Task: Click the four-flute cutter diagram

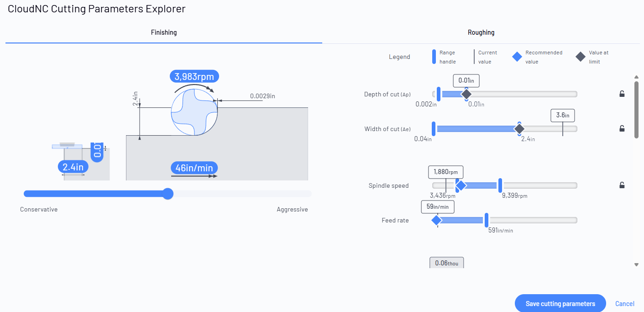Action: pyautogui.click(x=194, y=112)
